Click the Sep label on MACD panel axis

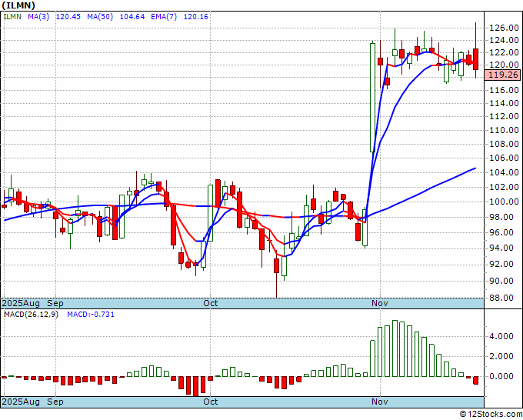click(55, 402)
